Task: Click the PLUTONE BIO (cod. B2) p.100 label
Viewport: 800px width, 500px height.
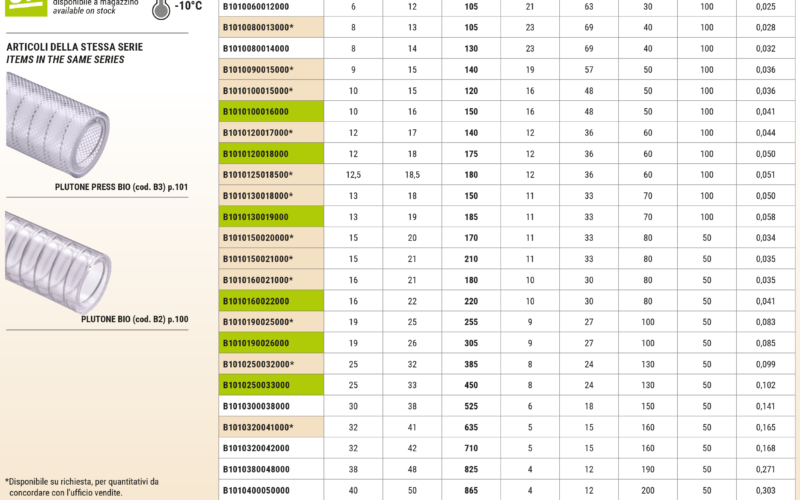Action: (134, 319)
